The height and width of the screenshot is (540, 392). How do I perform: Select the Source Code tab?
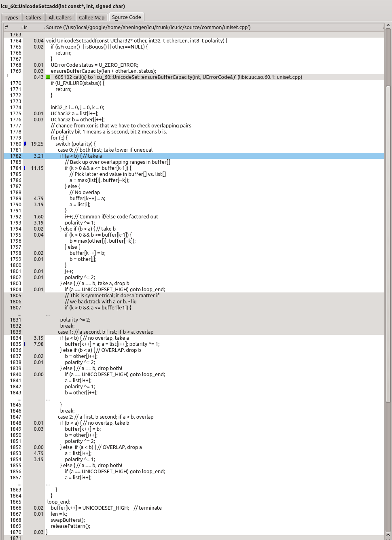point(126,17)
